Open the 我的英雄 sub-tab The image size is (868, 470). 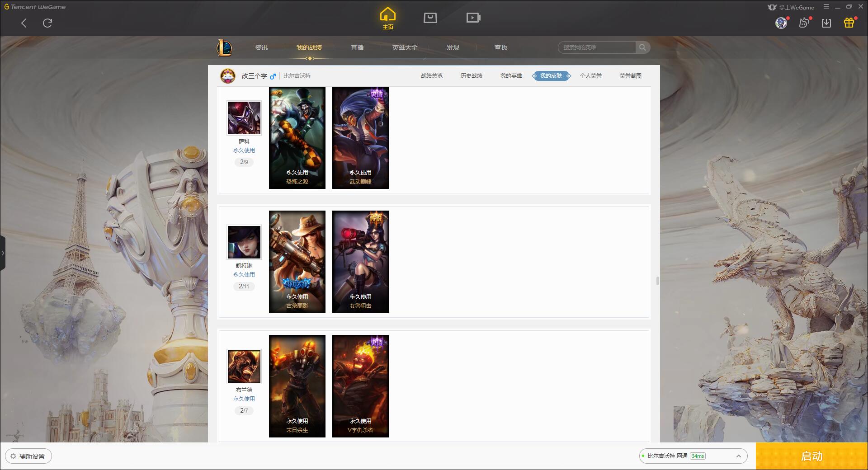(x=511, y=76)
